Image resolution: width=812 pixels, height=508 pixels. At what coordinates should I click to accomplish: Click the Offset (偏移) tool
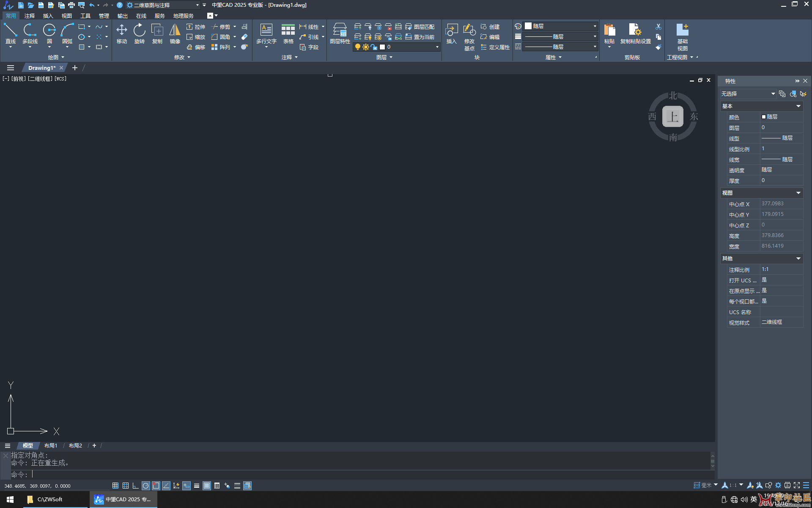[x=196, y=47]
